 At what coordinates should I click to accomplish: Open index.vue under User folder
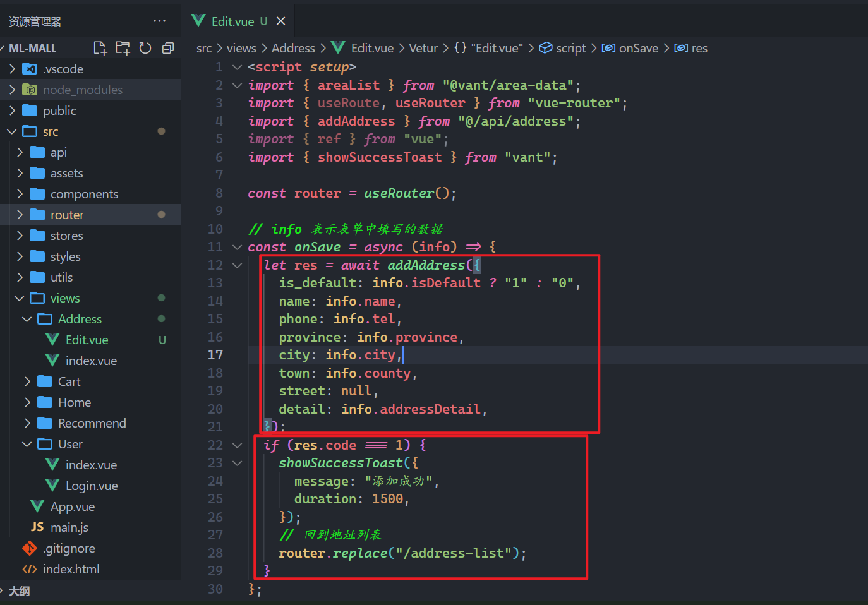coord(90,465)
